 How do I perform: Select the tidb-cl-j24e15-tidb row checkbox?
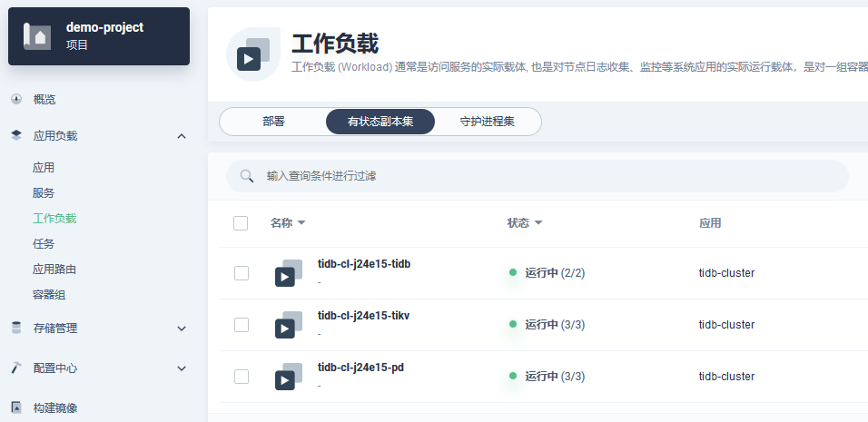click(242, 273)
